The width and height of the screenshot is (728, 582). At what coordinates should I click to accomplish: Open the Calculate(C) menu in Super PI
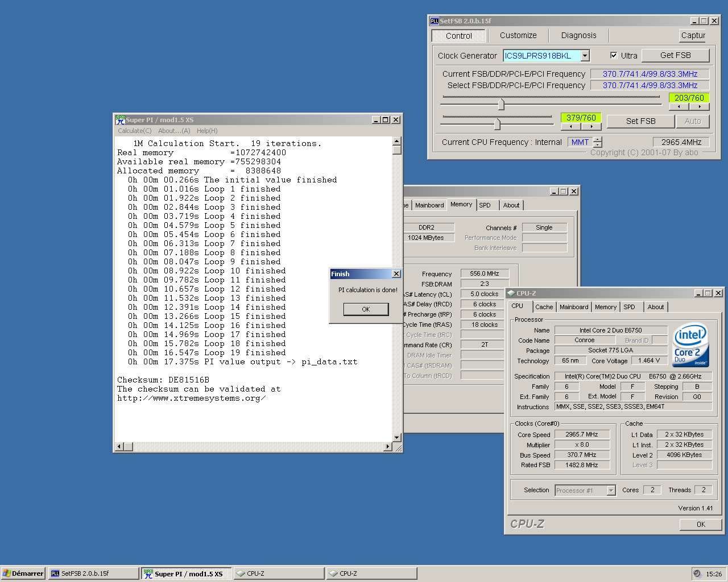(135, 131)
